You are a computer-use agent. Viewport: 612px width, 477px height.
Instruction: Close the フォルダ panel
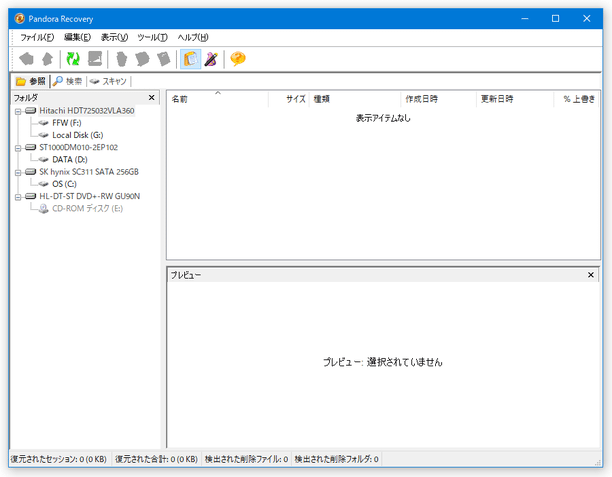coord(152,98)
